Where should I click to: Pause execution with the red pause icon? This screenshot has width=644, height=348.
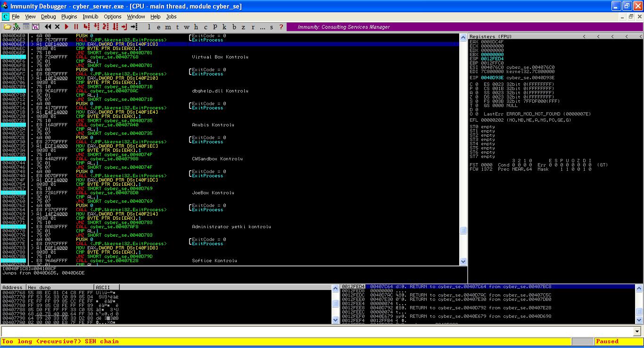click(x=76, y=27)
